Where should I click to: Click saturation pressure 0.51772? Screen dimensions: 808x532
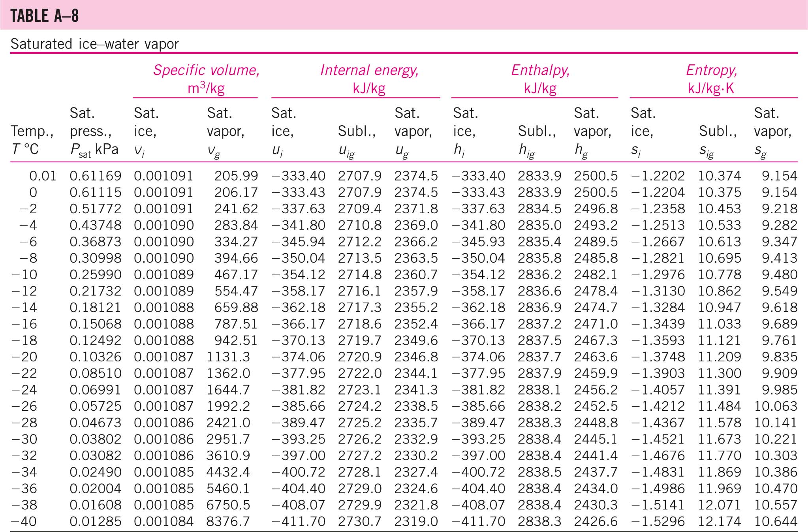pyautogui.click(x=96, y=209)
